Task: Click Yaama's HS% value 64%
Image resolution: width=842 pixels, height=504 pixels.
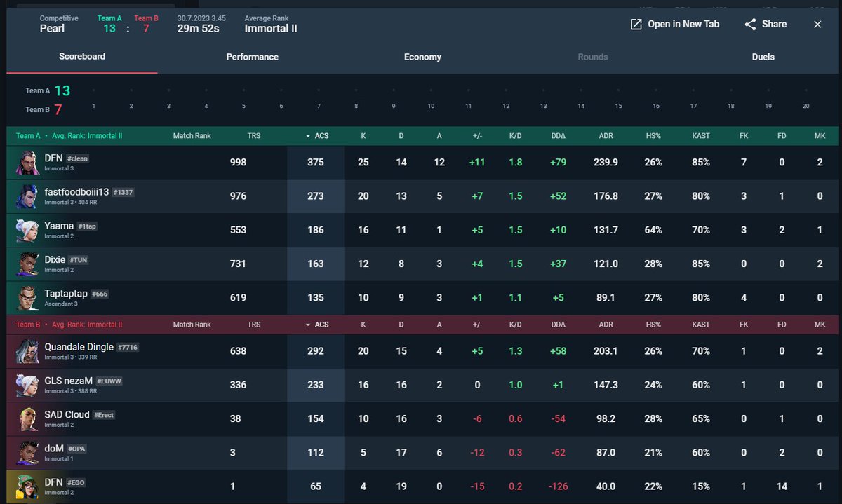Action: (x=653, y=230)
